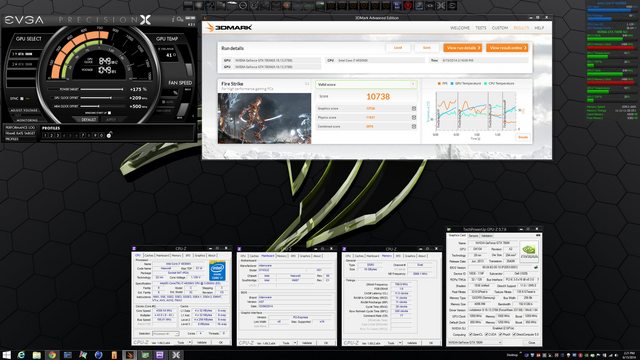
Task: Open the 3DMark taskbar icon
Action: coord(129,355)
